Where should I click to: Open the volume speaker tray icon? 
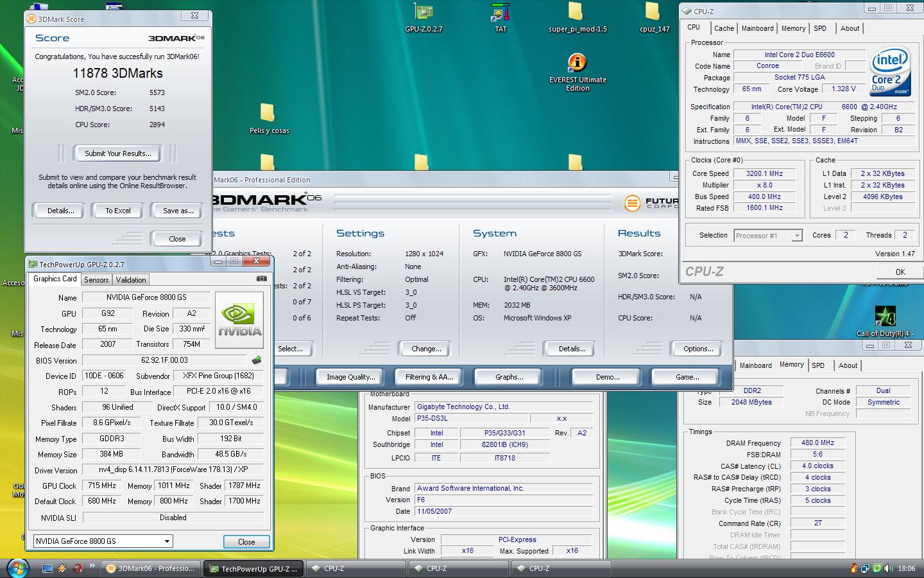889,568
